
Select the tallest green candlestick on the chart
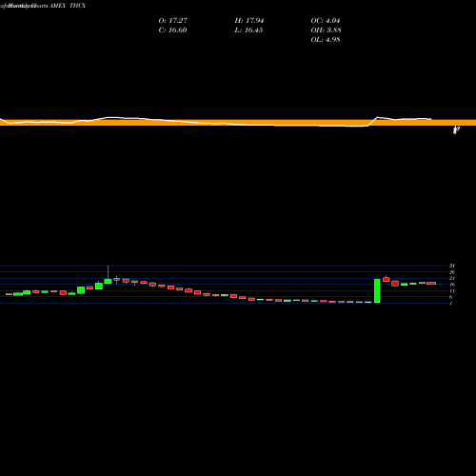pos(377,290)
